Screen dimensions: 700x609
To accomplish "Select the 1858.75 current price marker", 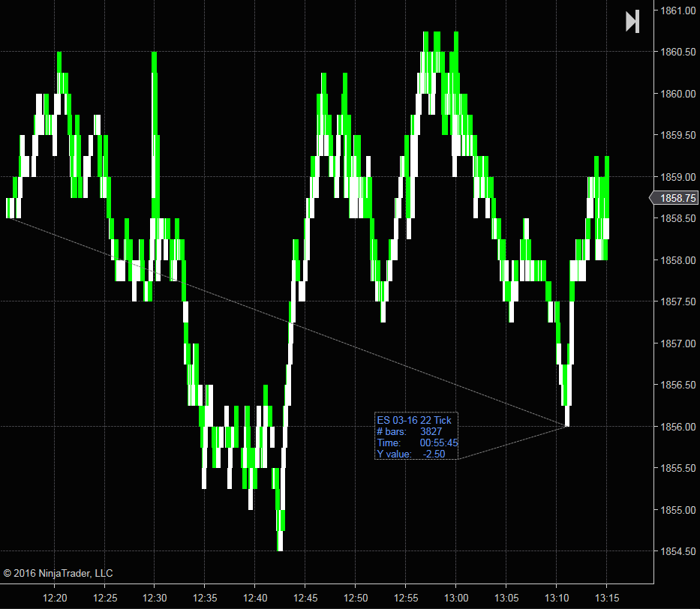I will [x=674, y=198].
